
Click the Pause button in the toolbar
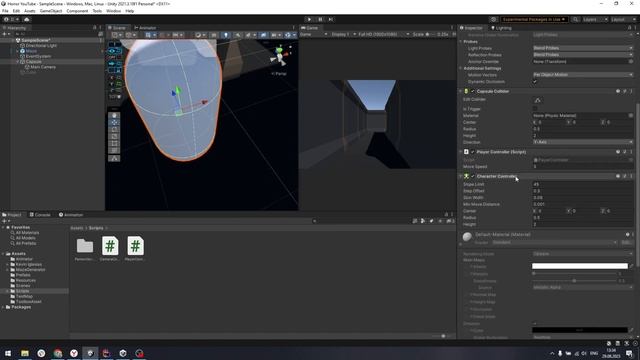pos(320,19)
